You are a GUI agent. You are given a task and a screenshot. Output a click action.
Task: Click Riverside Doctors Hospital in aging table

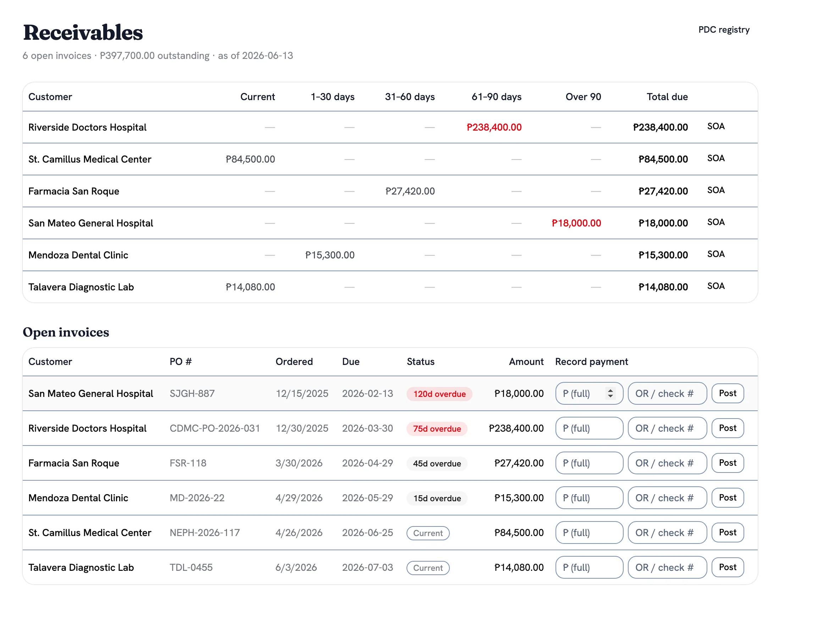[87, 127]
